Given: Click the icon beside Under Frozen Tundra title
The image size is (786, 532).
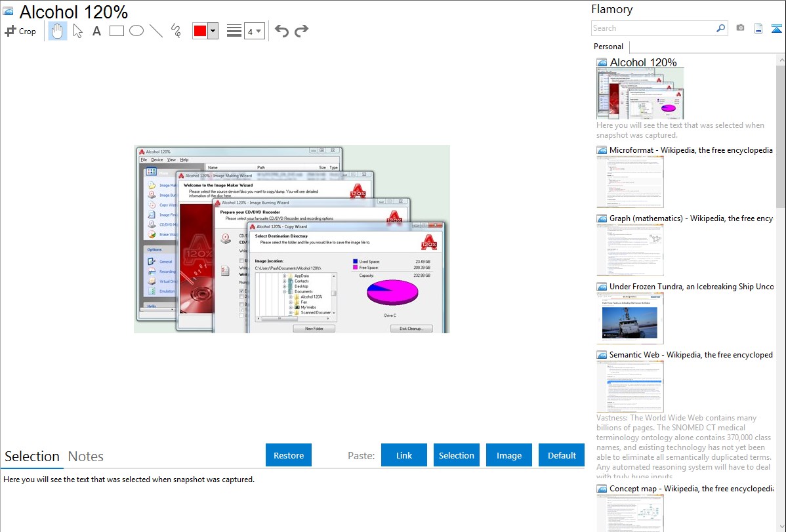Looking at the screenshot, I should tap(602, 286).
